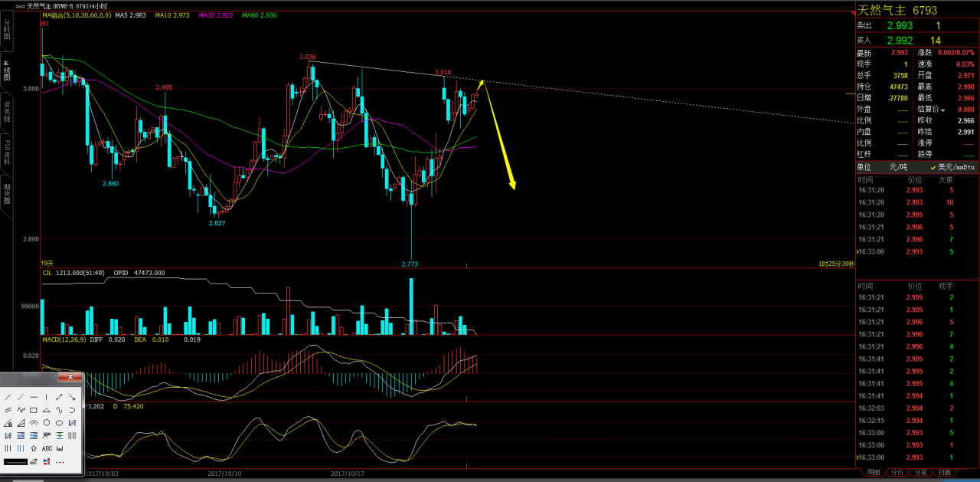Image resolution: width=980 pixels, height=482 pixels.
Task: Open more tools via ellipsis icon
Action: pyautogui.click(x=60, y=462)
